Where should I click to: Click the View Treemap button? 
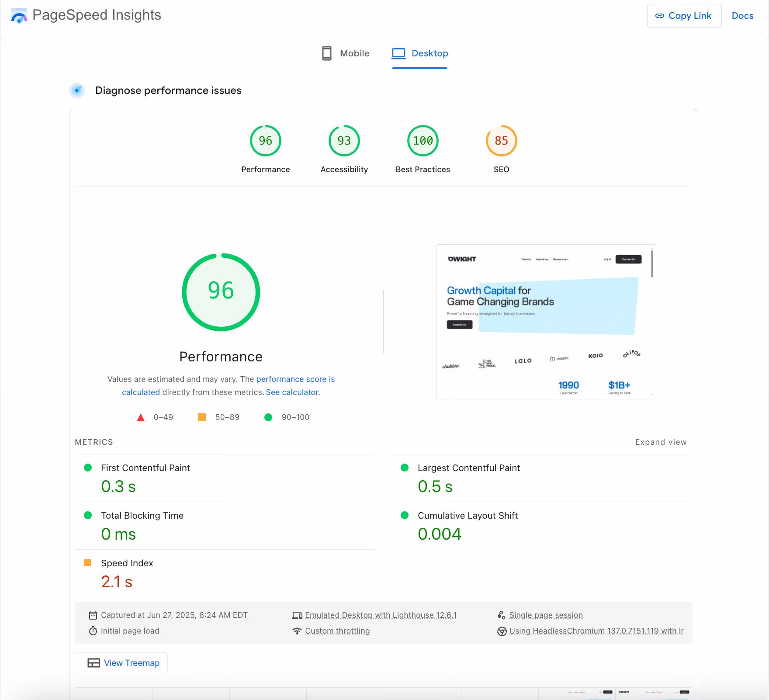pos(121,663)
